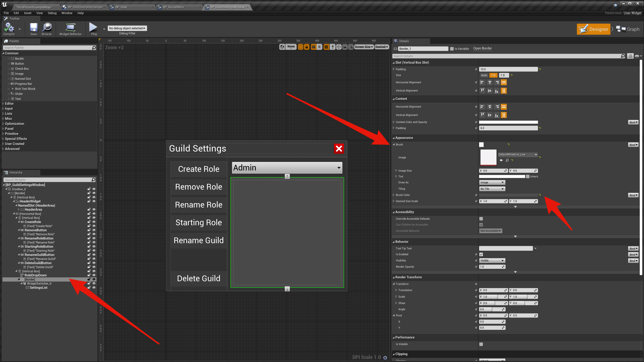Click Bind button for Brush Color
This screenshot has width=644, height=362.
633,195
